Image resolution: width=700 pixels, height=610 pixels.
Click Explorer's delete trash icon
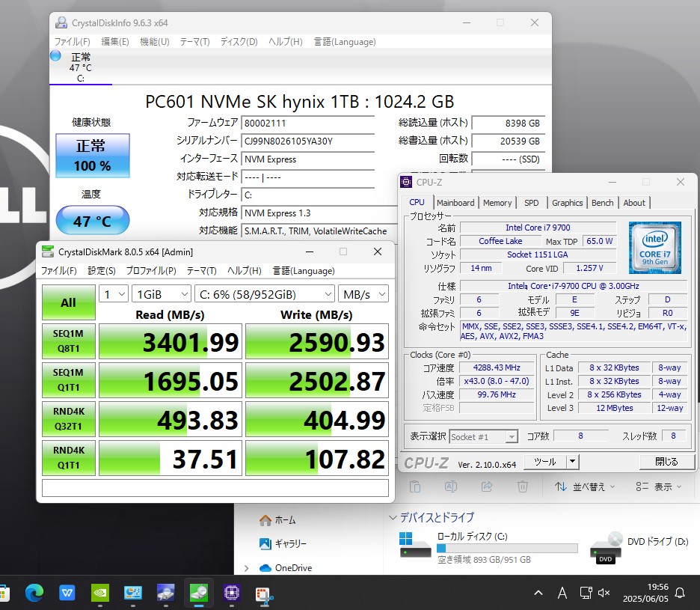point(522,487)
